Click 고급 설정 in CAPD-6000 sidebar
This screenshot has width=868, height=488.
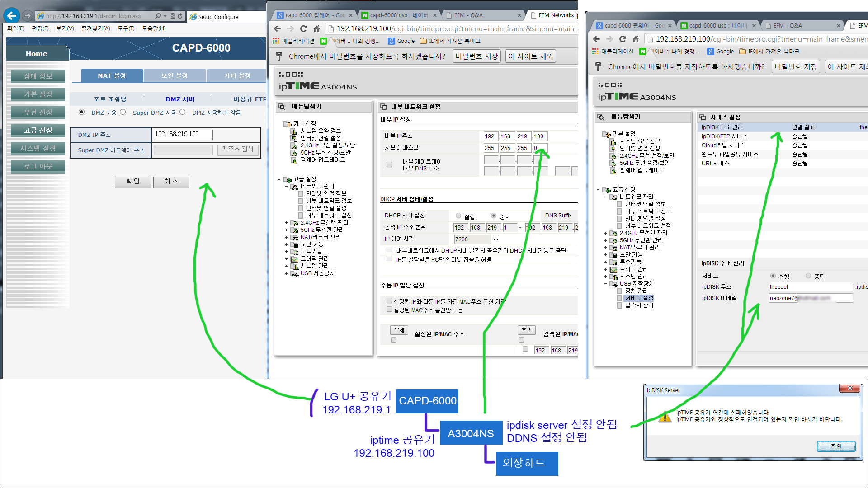(38, 130)
